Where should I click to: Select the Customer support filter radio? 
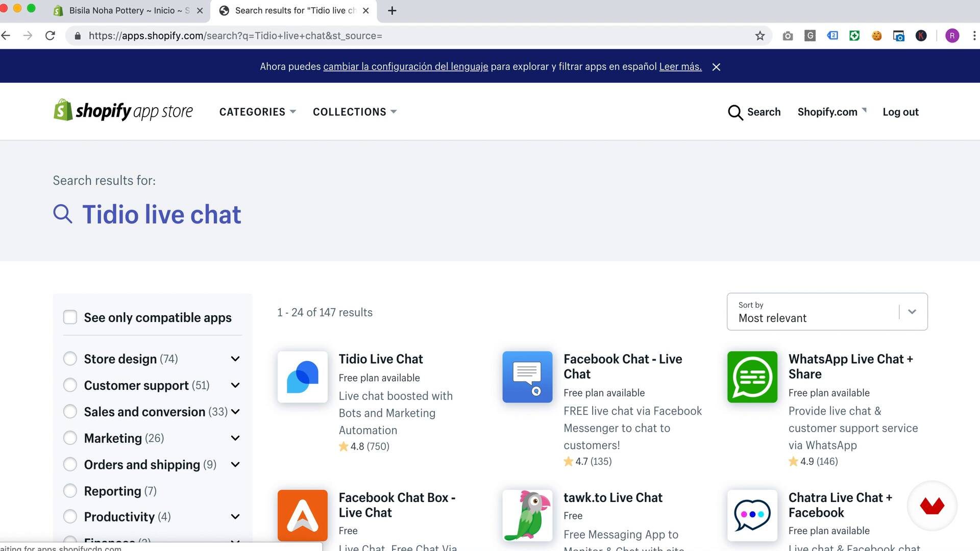(70, 385)
